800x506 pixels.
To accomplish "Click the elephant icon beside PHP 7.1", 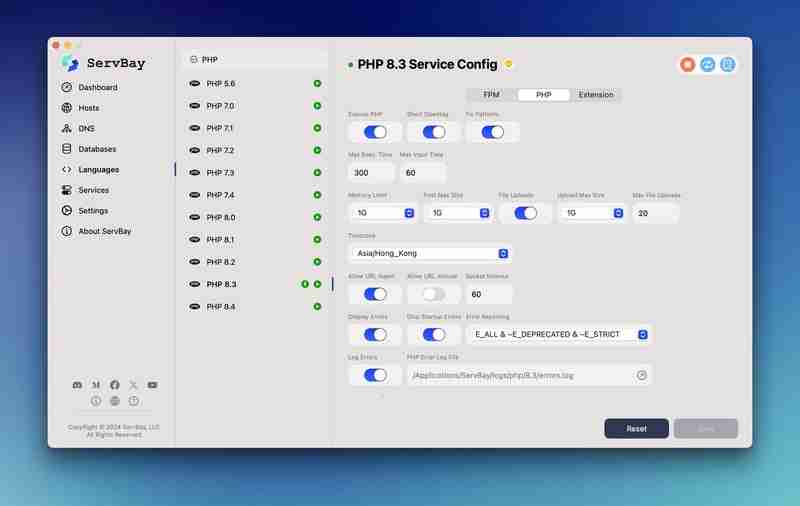I will tap(194, 128).
